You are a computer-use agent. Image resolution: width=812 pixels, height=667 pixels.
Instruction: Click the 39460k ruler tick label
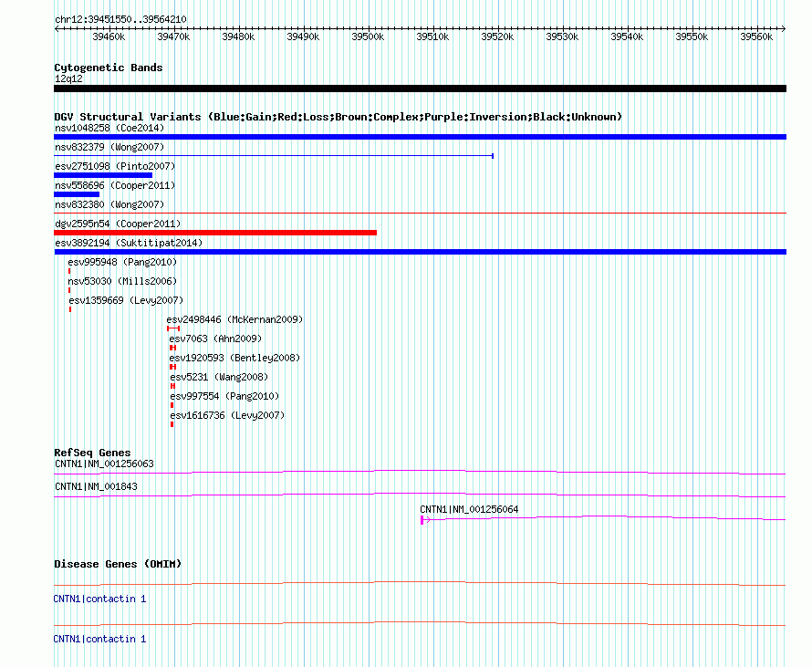[x=109, y=36]
